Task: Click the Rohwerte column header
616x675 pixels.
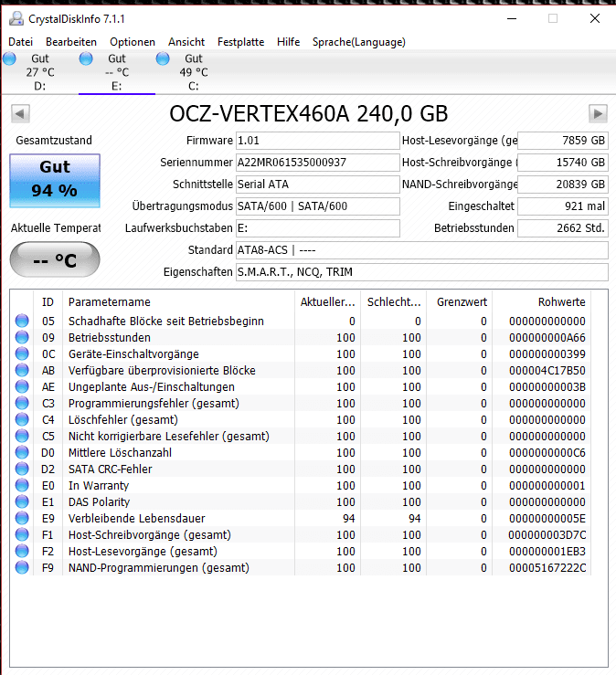Action: coord(542,301)
